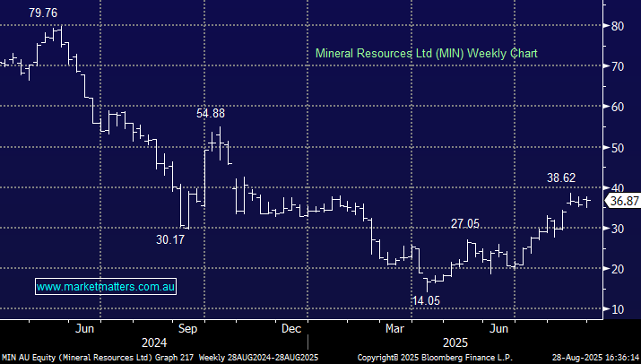This screenshot has width=641, height=364.
Task: Click the Mineral Resources Ltd (MIN) Weekly Chart title
Action: tap(427, 54)
